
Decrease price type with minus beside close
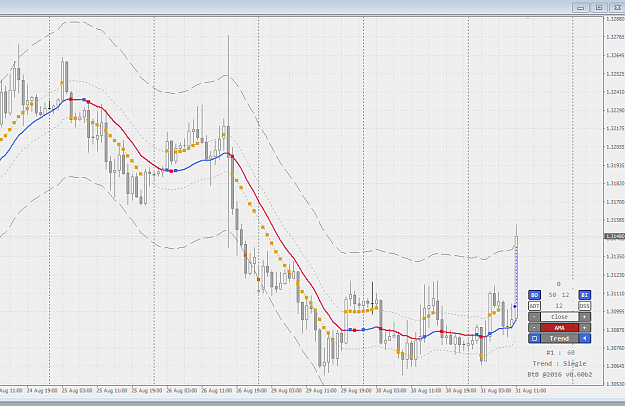coord(534,317)
